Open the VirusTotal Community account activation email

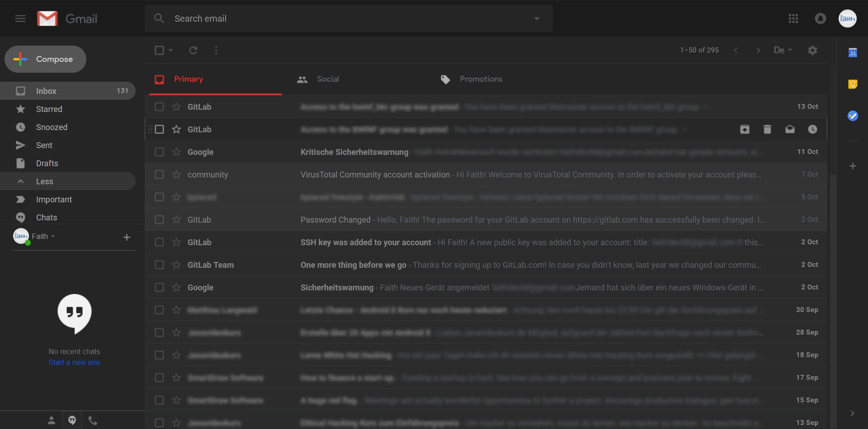[x=486, y=174]
